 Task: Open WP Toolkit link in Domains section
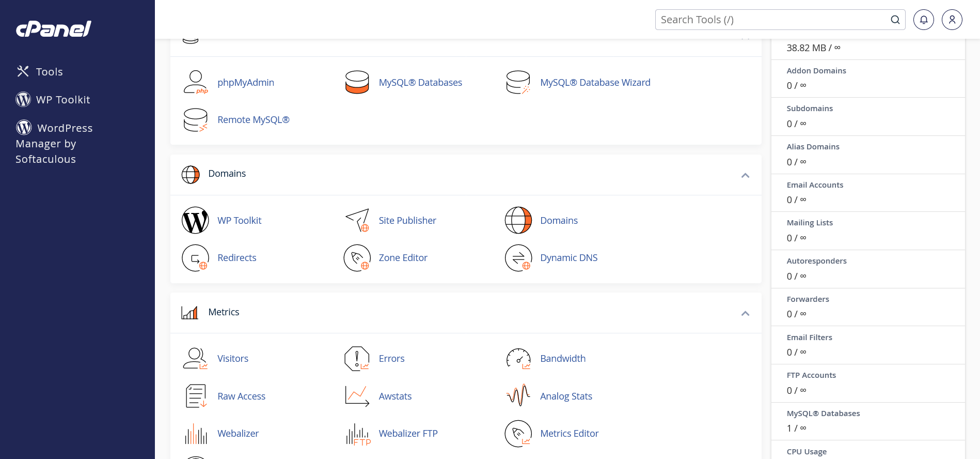point(240,221)
